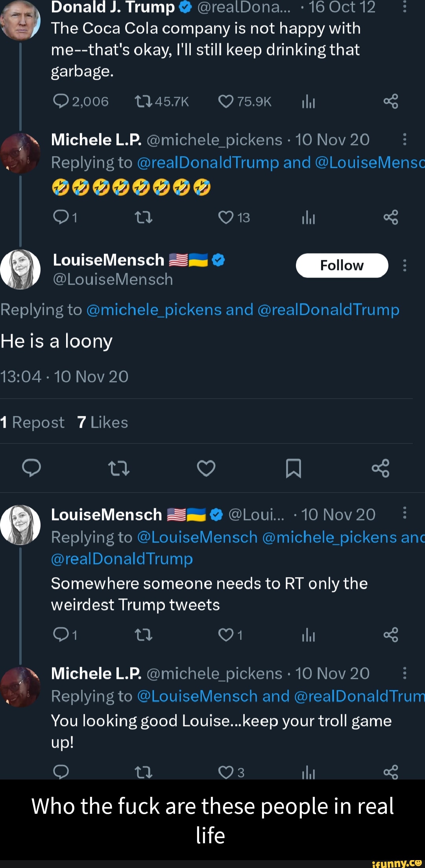Image resolution: width=425 pixels, height=868 pixels.
Task: Like the "troll game up" reply
Action: [226, 772]
